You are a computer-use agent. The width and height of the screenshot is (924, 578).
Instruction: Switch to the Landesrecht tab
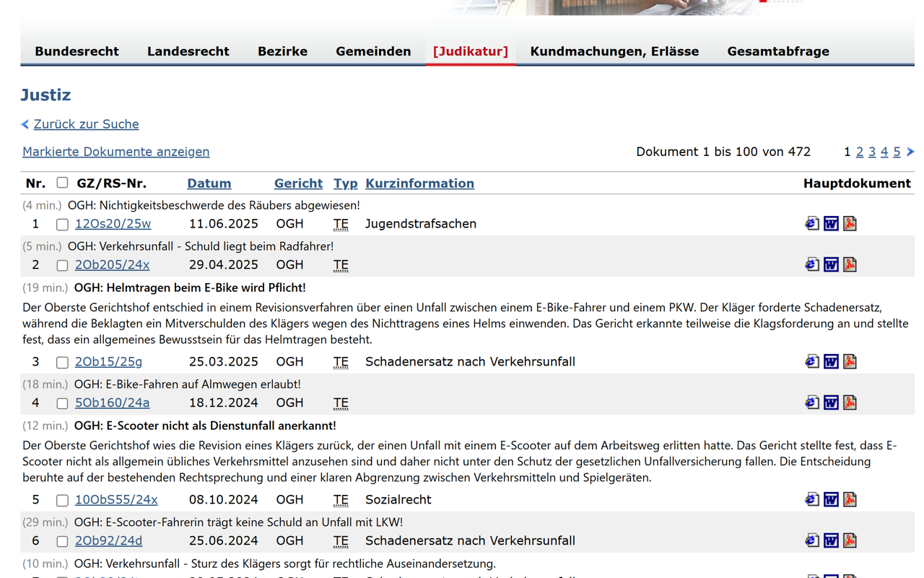(x=188, y=51)
